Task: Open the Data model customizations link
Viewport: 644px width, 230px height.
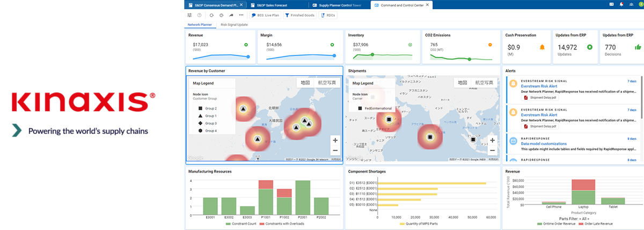Action: point(544,143)
